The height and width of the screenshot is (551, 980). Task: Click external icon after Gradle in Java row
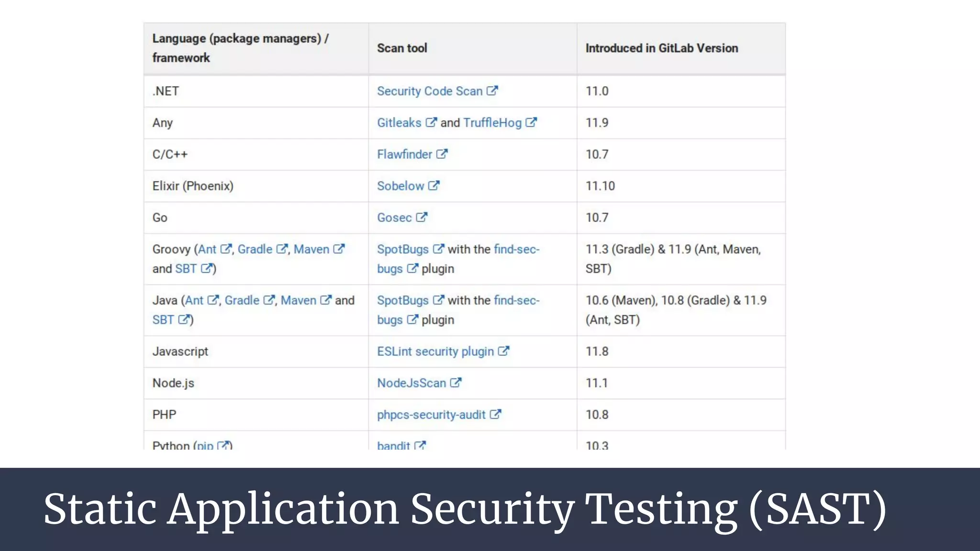pyautogui.click(x=269, y=300)
